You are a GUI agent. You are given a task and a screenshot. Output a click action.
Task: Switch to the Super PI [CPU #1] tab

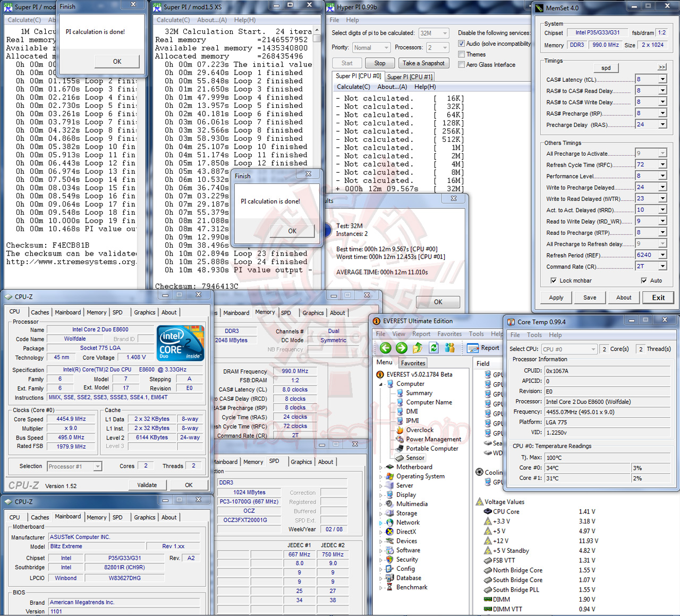(410, 77)
